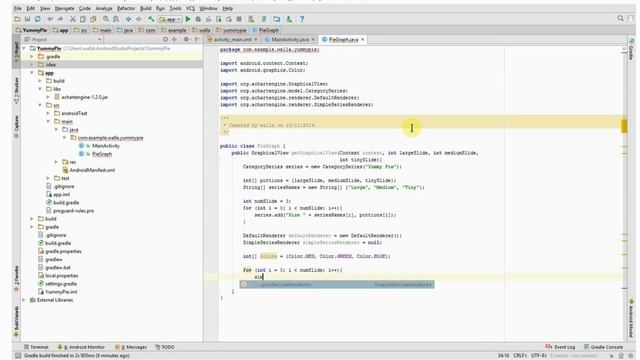
Task: Click the Help question mark icon
Action: [302, 19]
